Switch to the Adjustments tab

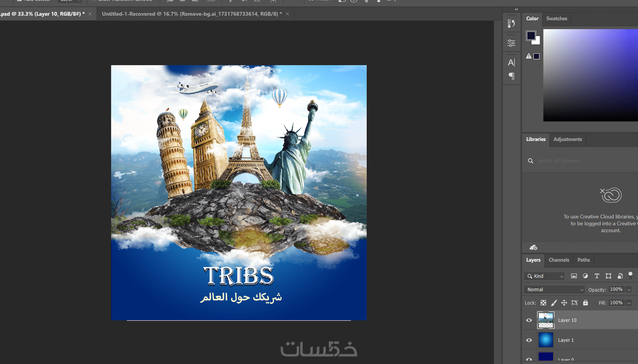(x=567, y=139)
